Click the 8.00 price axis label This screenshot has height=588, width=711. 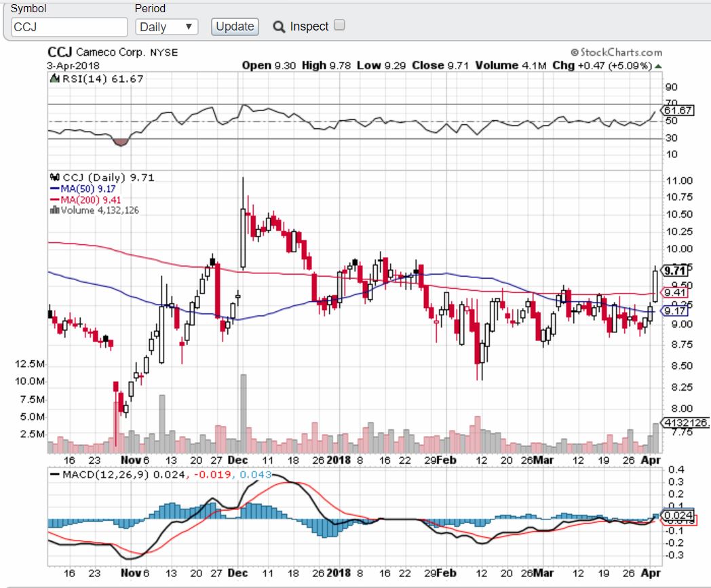[x=682, y=408]
